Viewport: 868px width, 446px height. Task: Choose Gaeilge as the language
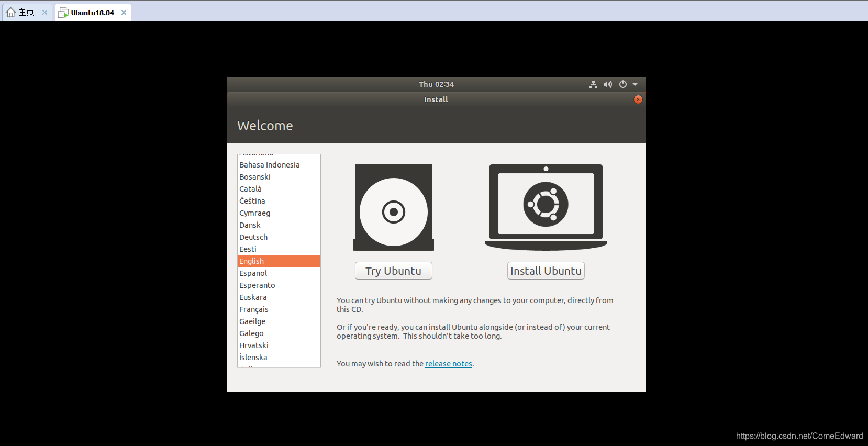pos(279,321)
